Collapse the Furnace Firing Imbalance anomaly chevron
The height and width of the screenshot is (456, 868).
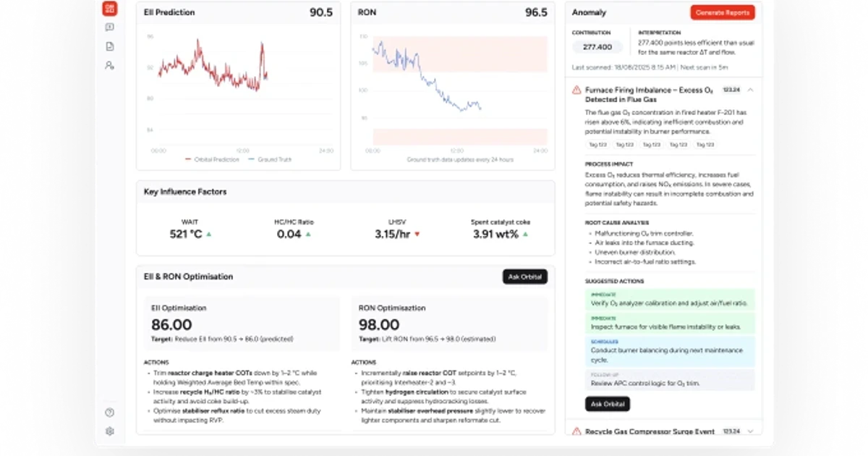pyautogui.click(x=750, y=90)
